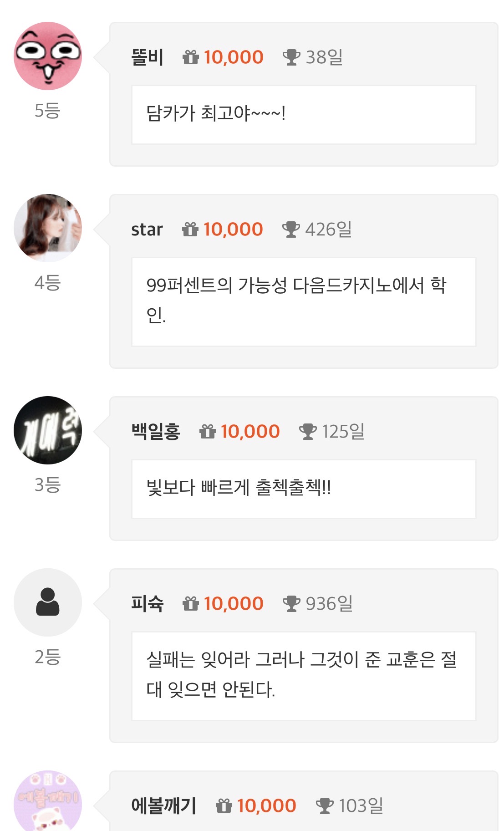Click the comment '담카가 최고야~~~!'
Viewport: 504px width, 831px height.
216,114
